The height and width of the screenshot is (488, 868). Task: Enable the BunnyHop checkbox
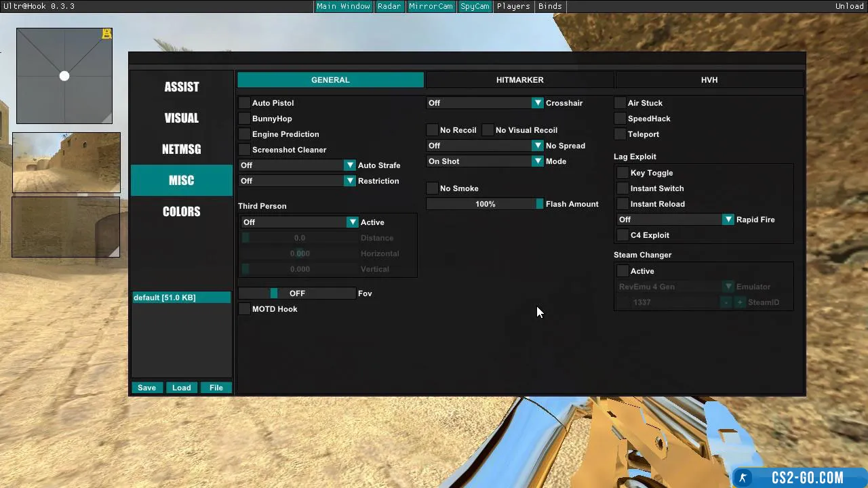tap(245, 119)
